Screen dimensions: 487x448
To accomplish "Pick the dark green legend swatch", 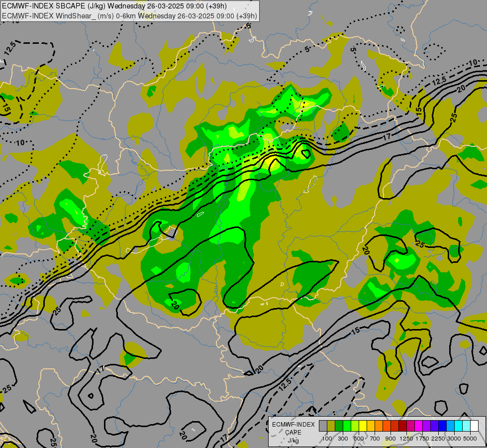I will (339, 426).
